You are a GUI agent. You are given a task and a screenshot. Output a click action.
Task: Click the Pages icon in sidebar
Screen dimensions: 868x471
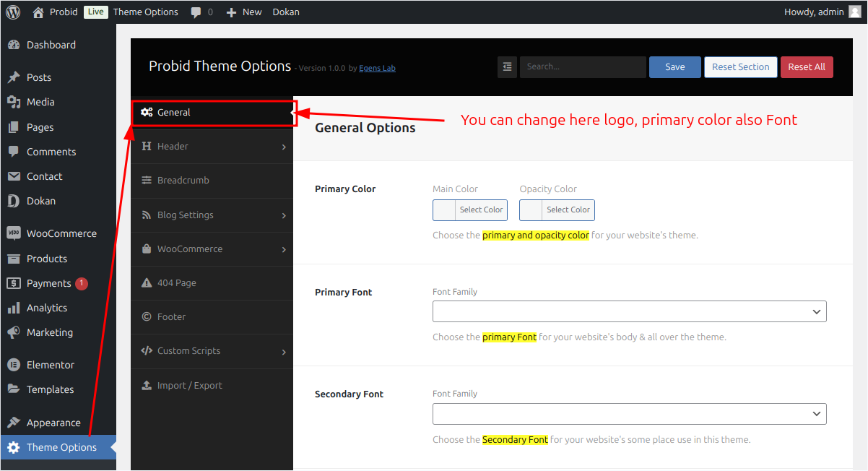point(14,127)
